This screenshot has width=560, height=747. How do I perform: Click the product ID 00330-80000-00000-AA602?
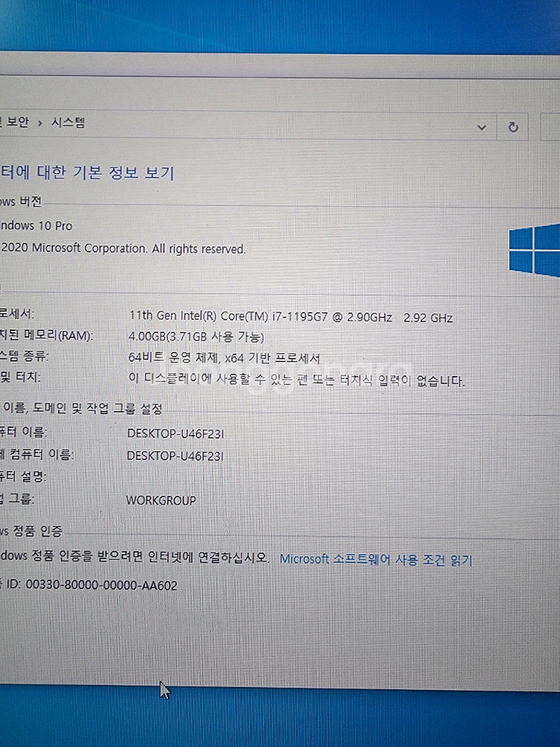[102, 585]
